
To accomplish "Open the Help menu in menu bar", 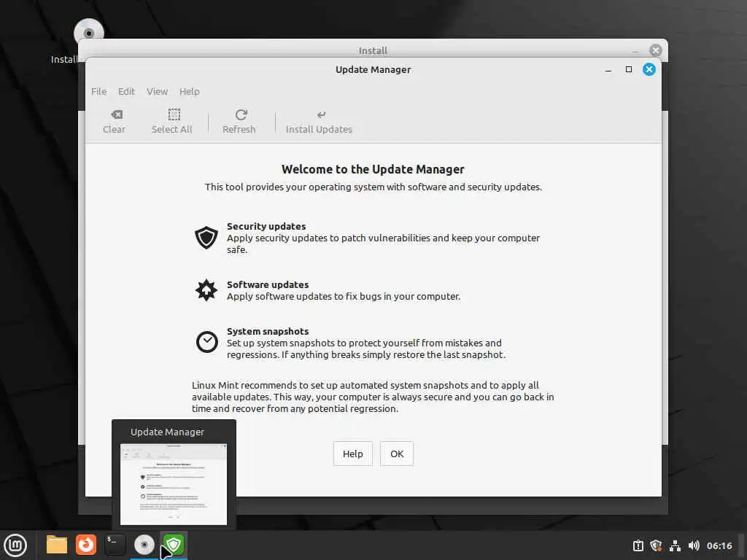I will coord(190,91).
